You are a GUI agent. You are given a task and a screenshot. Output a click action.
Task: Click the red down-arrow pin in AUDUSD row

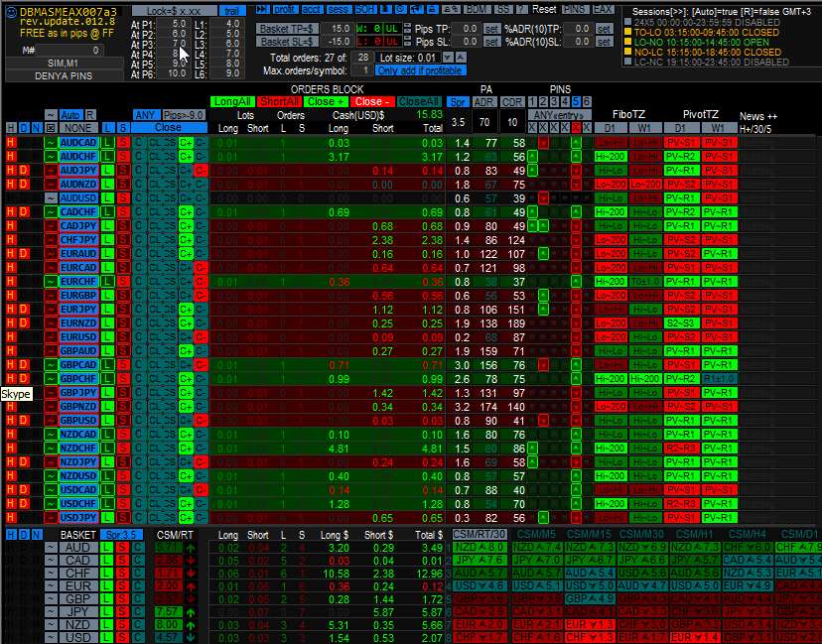point(543,198)
